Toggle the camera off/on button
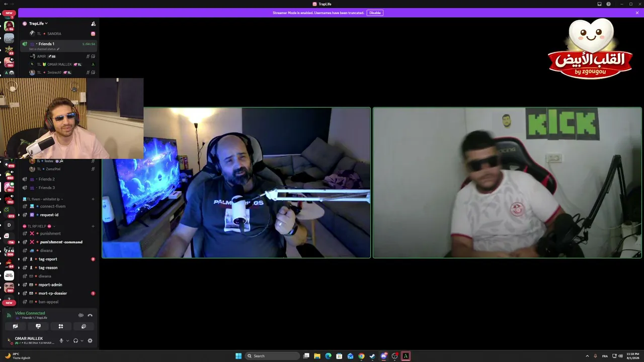This screenshot has width=644, height=362. (x=15, y=326)
